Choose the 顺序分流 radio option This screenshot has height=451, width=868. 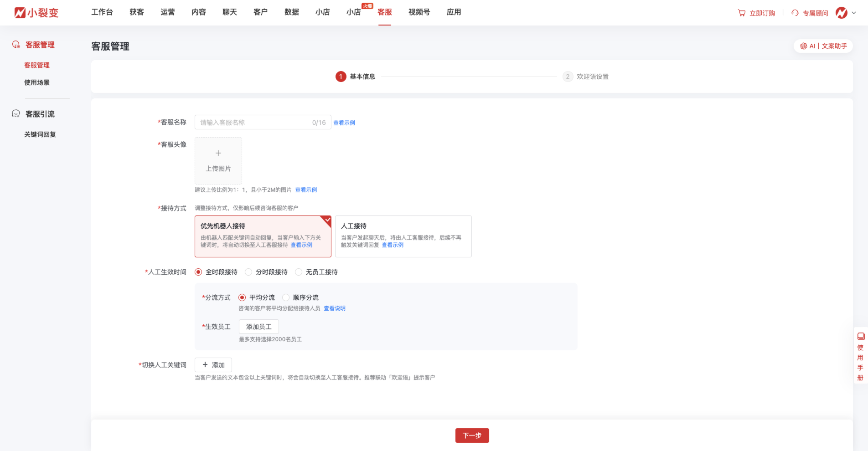pos(286,297)
